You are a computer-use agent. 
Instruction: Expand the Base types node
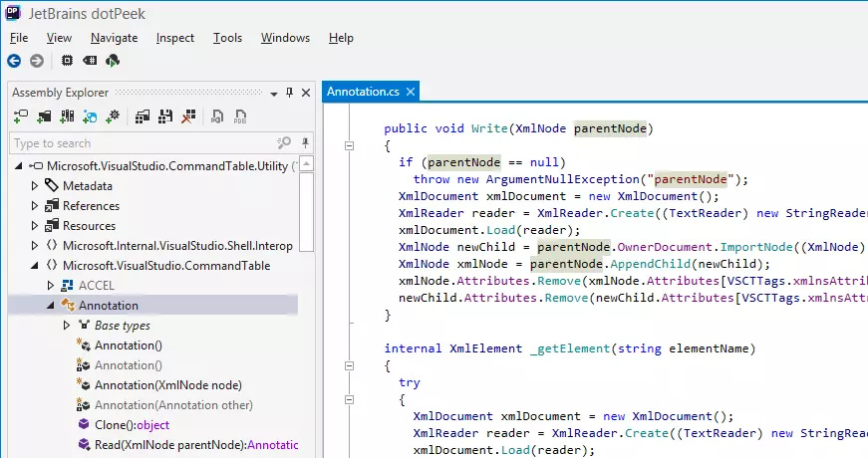tap(67, 326)
